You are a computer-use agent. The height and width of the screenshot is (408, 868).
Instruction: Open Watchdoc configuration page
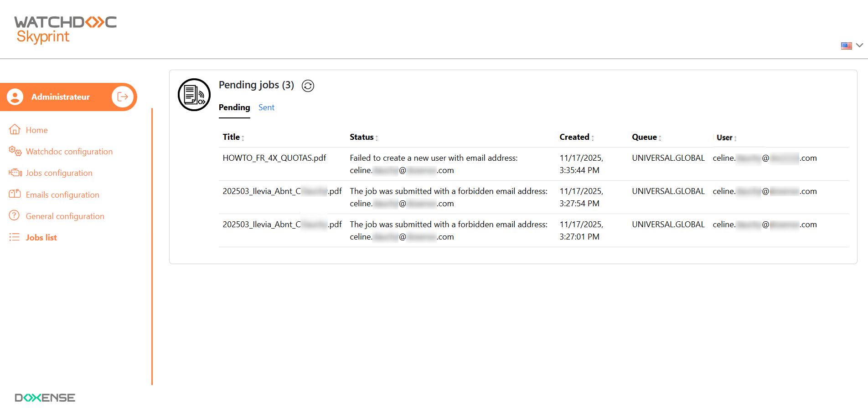(x=69, y=152)
